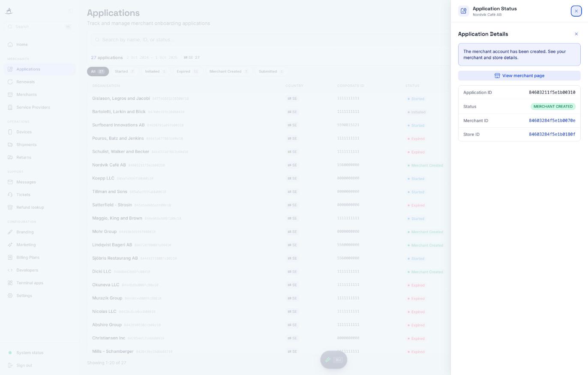Open the Maggio, King and Brown row
Screen dimensions: 588x375
tap(269, 218)
